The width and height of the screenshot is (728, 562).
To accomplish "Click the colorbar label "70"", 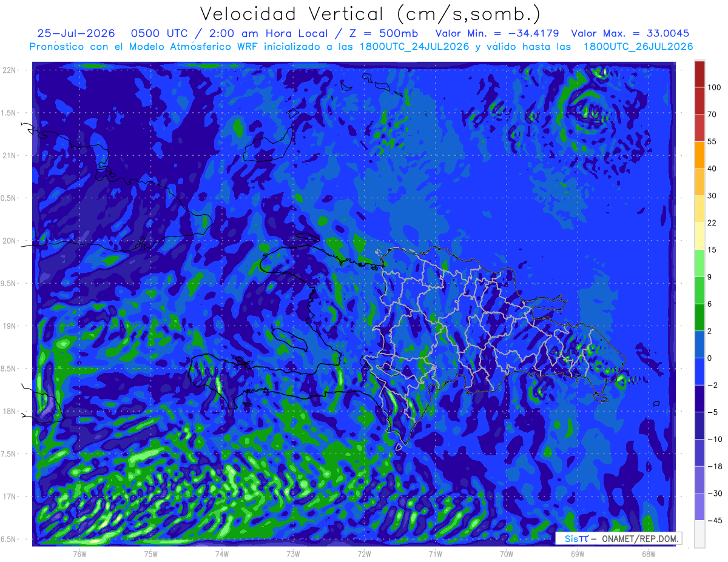I will pos(712,115).
